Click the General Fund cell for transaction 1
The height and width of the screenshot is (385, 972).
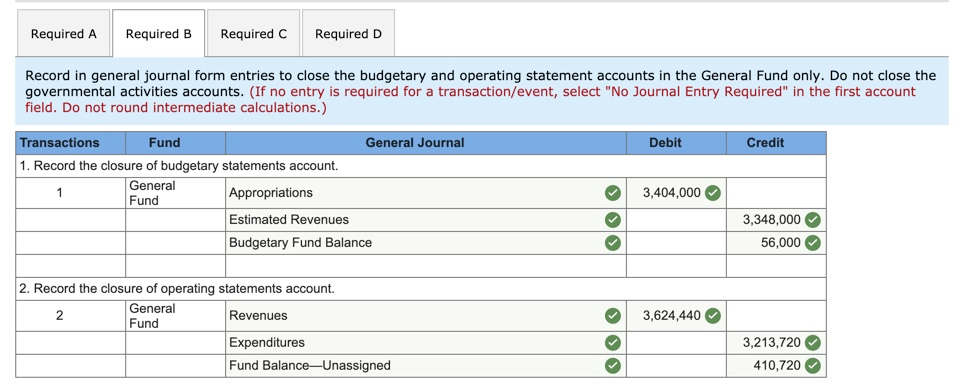coord(175,193)
